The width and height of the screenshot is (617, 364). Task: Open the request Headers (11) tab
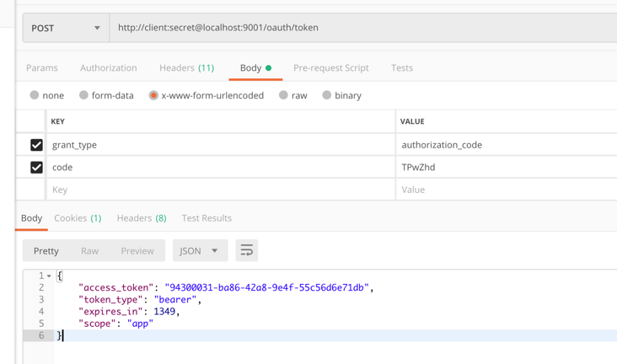pos(186,67)
